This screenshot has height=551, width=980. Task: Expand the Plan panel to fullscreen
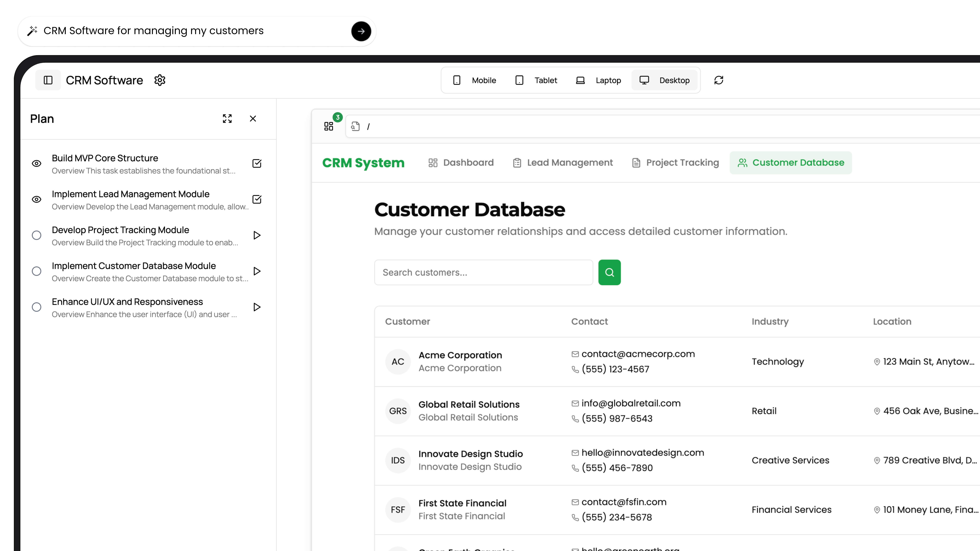227,119
